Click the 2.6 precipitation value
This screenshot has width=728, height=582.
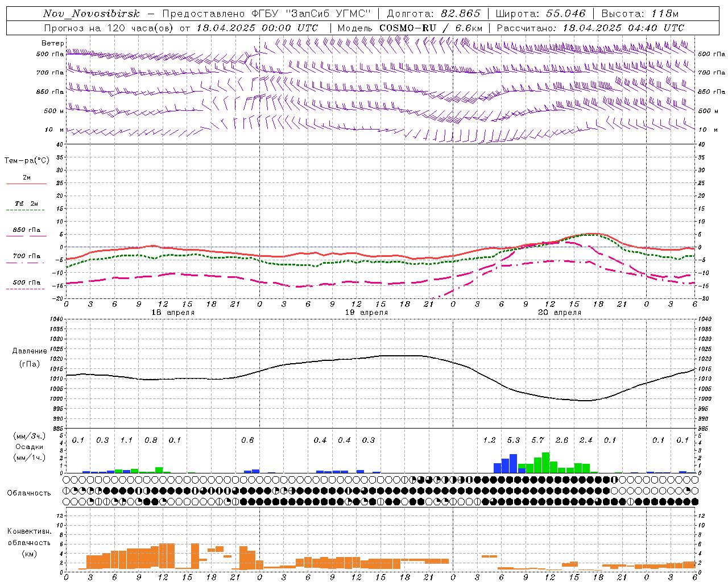(562, 440)
